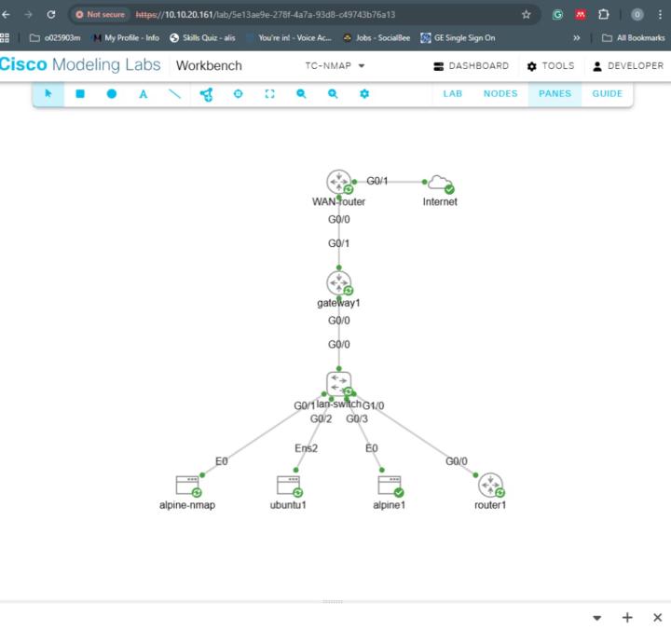Select the rectangle annotation tool
Screen dimensions: 671x644
pyautogui.click(x=80, y=94)
